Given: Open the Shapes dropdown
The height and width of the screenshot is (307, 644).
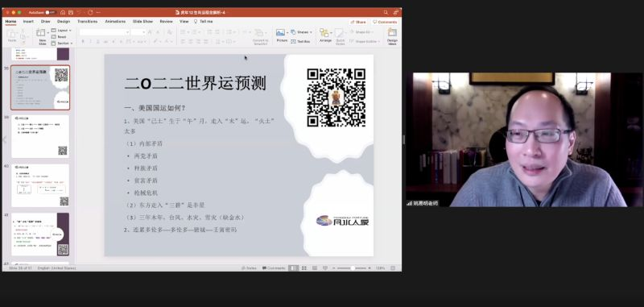Looking at the screenshot, I should tap(301, 32).
